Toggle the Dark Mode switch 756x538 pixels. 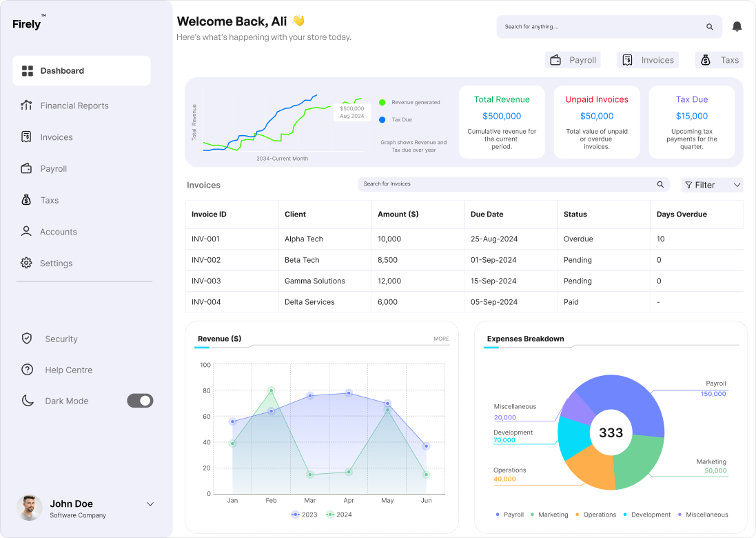[140, 401]
